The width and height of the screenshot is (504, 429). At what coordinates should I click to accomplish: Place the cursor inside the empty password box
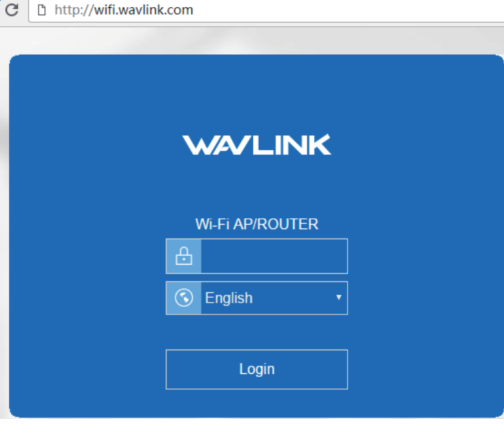click(274, 256)
